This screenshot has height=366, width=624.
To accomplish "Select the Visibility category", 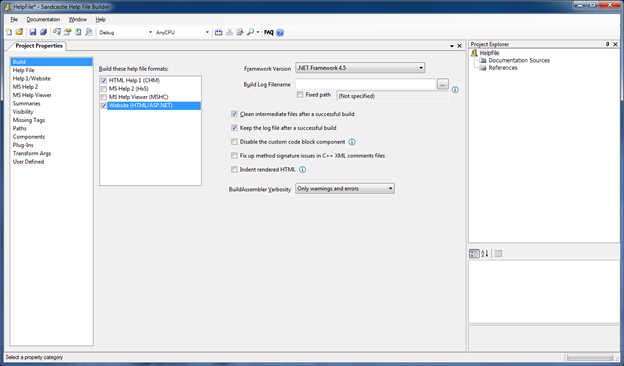I will coord(52,112).
